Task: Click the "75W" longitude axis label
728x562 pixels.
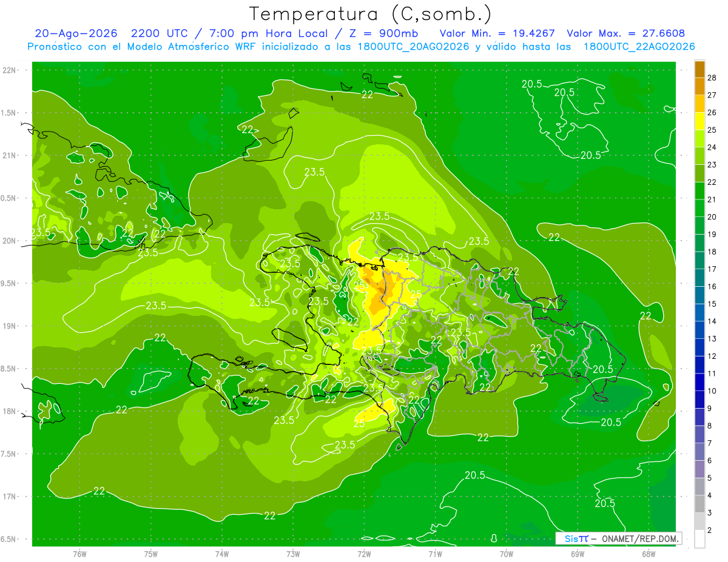Action: 150,554
